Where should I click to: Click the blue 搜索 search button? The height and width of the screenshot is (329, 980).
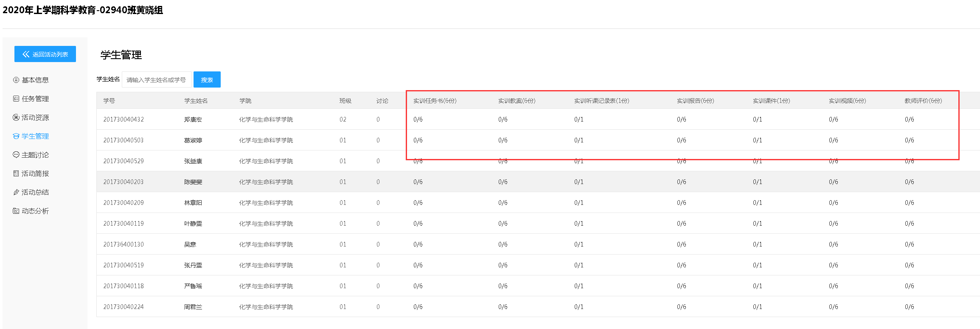pos(207,79)
